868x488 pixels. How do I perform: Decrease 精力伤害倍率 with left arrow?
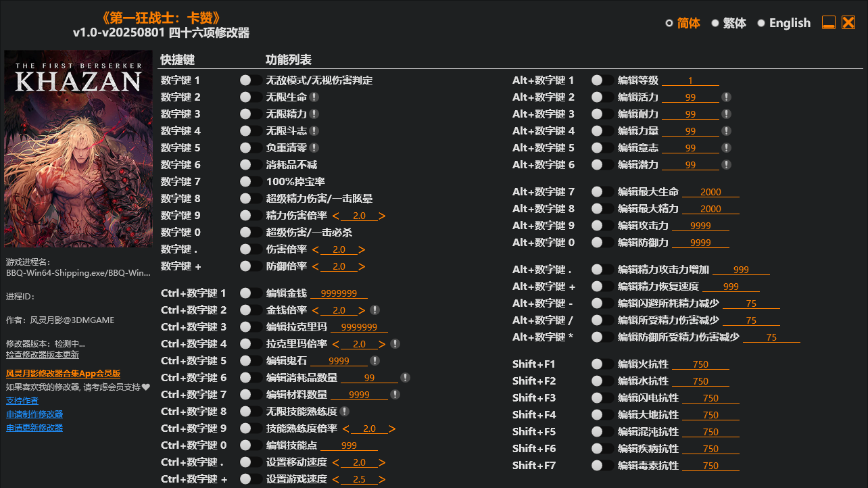coord(335,216)
